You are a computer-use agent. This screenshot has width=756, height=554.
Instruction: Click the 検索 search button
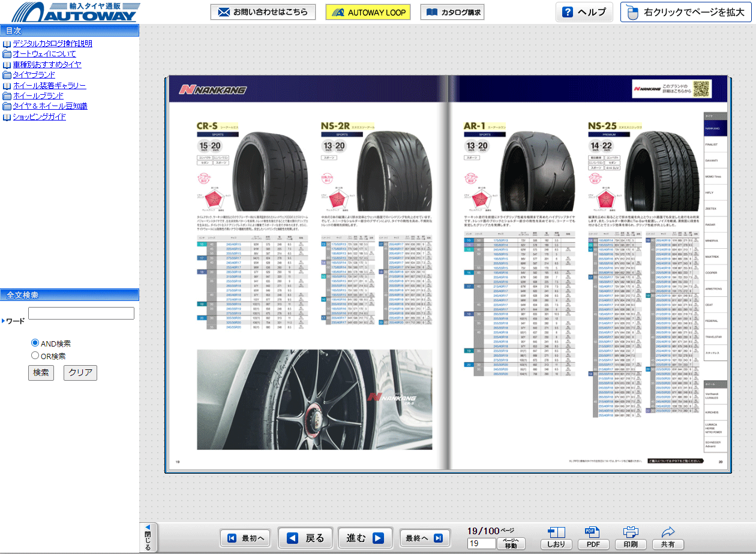(41, 372)
